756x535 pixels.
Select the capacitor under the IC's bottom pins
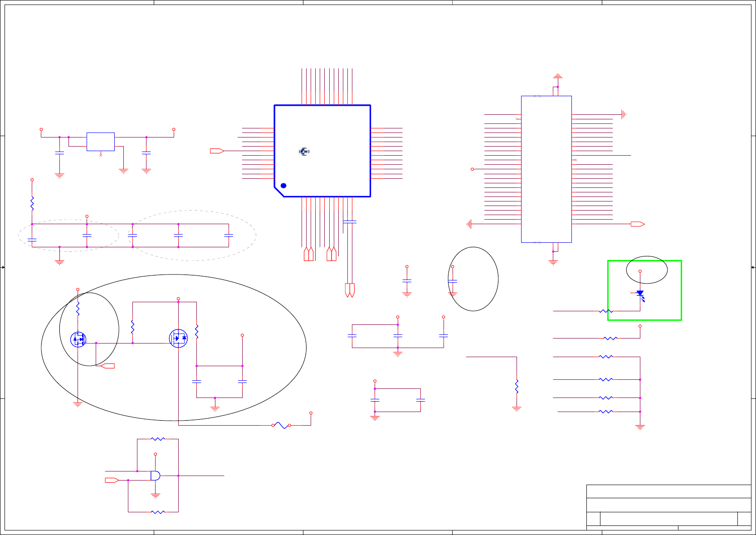tap(350, 221)
